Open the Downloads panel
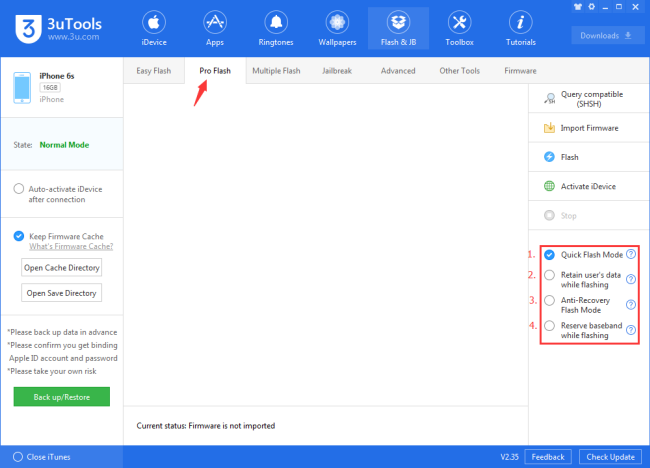650x468 pixels. pyautogui.click(x=608, y=35)
